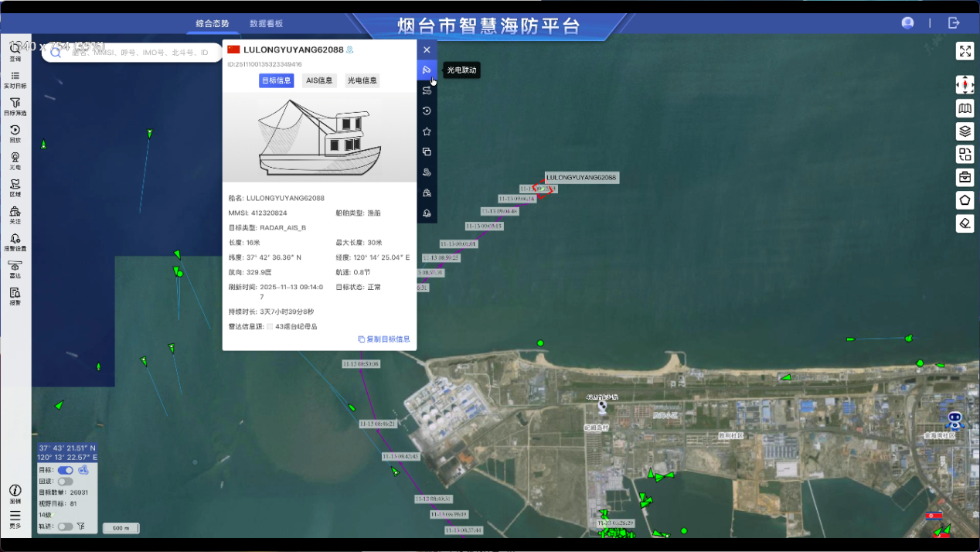Screen dimensions: 980x552
Task: Enter fullscreen with the expand icon
Action: pyautogui.click(x=965, y=51)
